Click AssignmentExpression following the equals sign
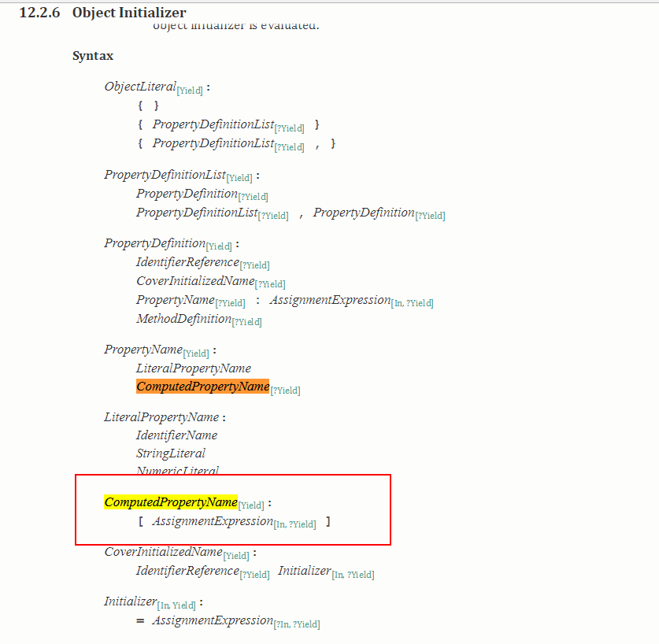This screenshot has height=644, width=659. [213, 620]
